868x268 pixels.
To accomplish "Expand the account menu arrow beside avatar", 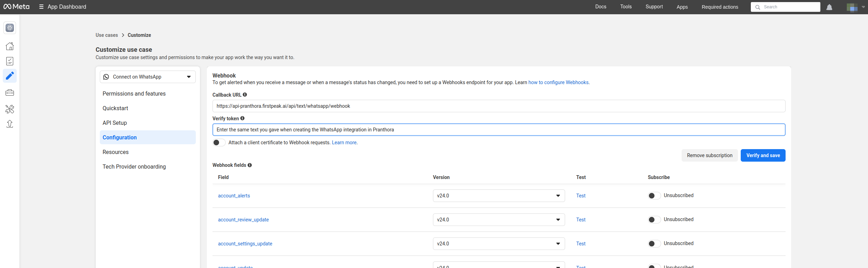I will point(863,7).
